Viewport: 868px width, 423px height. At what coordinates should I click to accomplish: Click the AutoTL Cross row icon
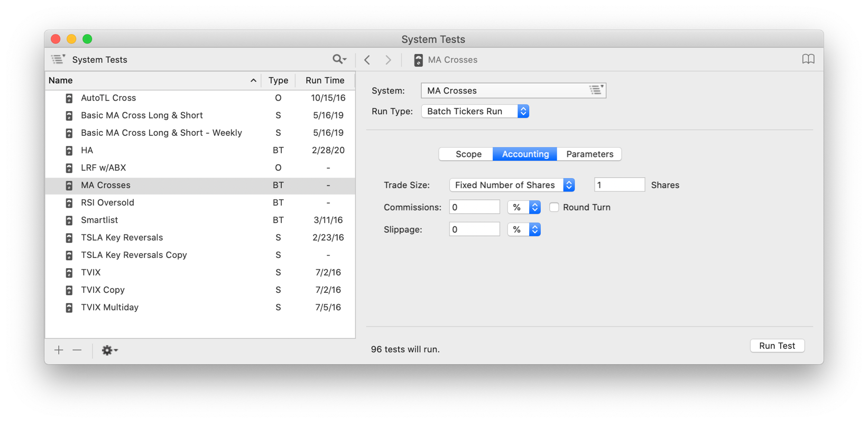click(x=69, y=98)
